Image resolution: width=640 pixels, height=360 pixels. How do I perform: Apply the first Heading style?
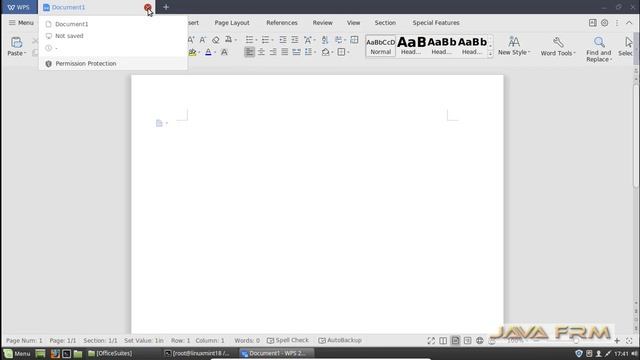(x=411, y=46)
